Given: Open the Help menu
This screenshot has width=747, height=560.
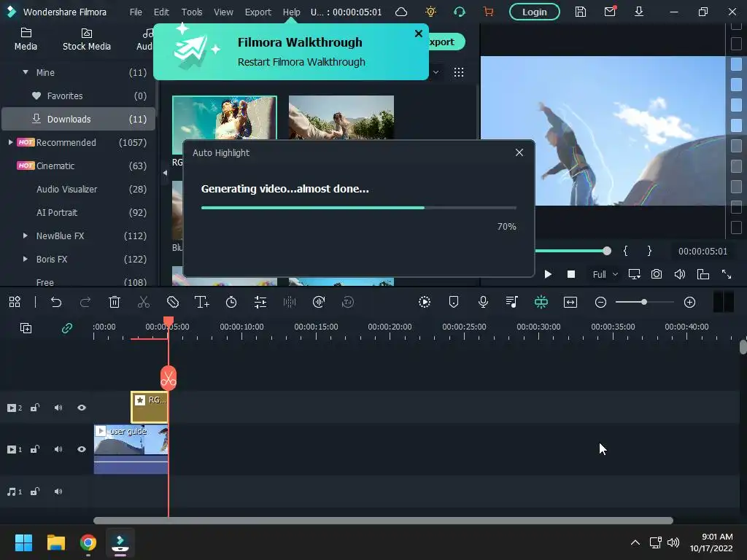Looking at the screenshot, I should (x=292, y=12).
